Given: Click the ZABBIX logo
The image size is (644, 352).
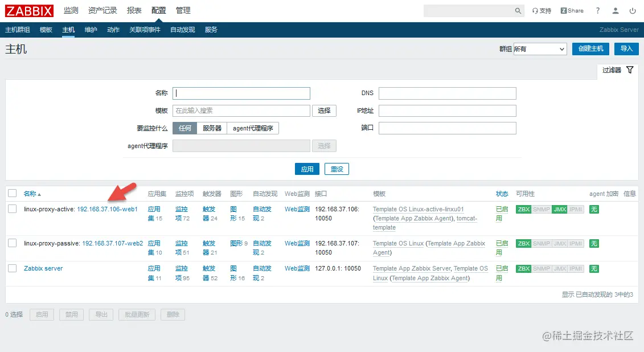Looking at the screenshot, I should [29, 11].
